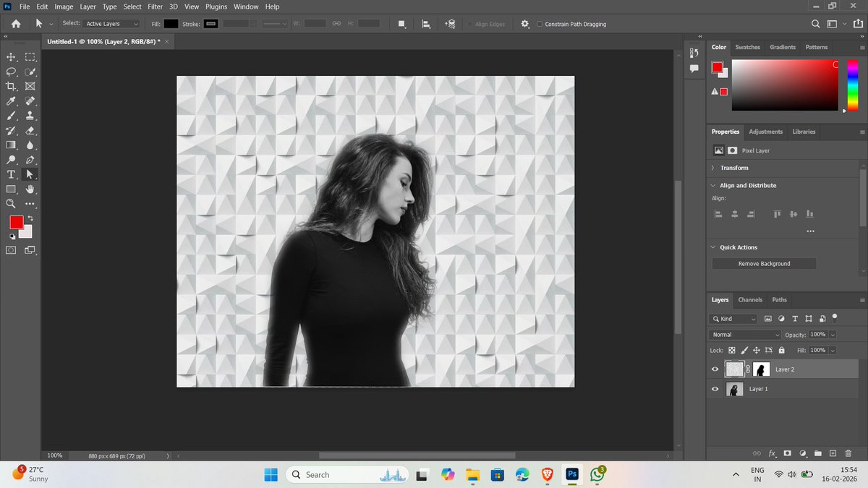The width and height of the screenshot is (868, 488).
Task: Open the Edit Toolbar three-dots button
Action: coord(30,204)
